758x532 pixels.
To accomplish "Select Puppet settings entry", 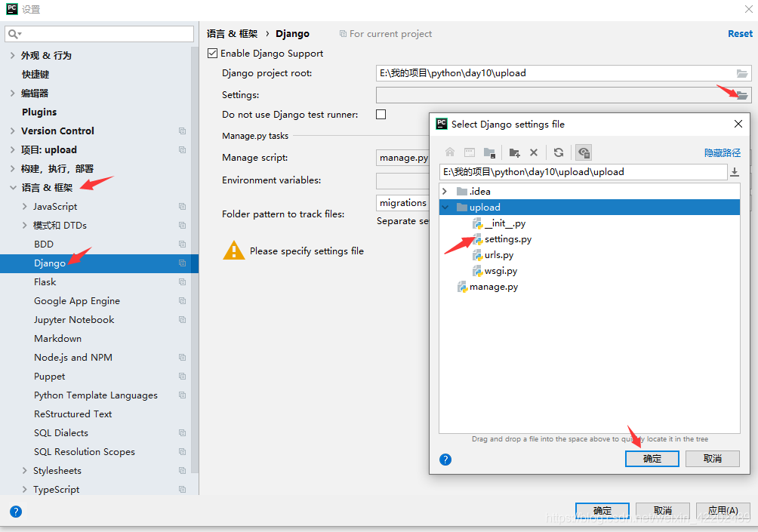I will 49,376.
